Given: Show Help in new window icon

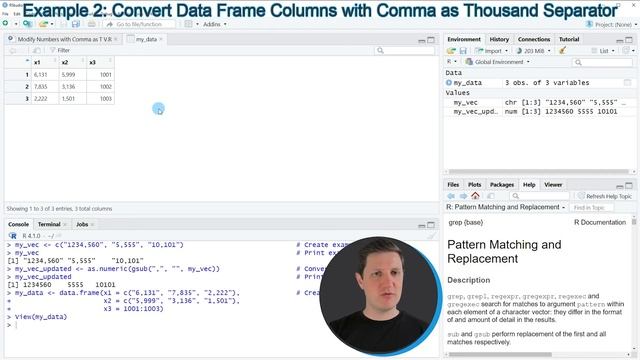Looking at the screenshot, I should (x=491, y=196).
